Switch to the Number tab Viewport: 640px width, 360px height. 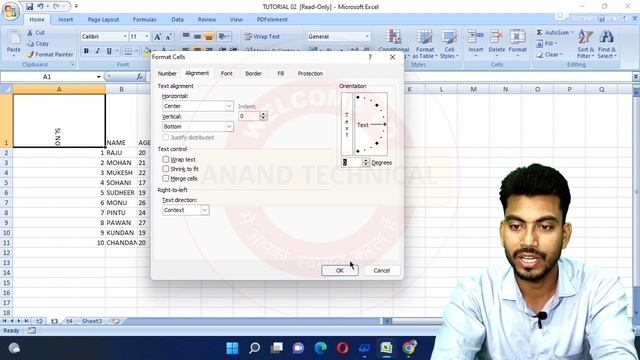tap(167, 73)
